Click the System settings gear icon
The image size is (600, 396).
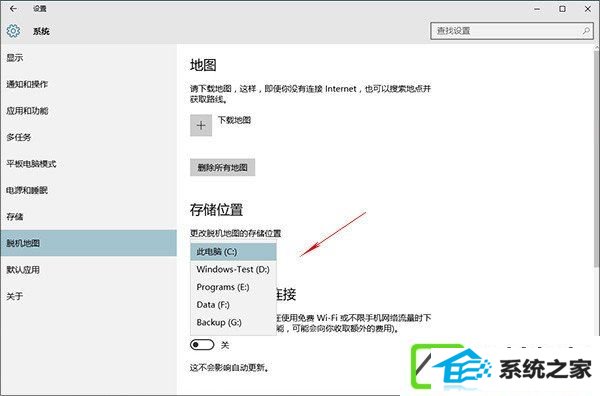[x=13, y=31]
